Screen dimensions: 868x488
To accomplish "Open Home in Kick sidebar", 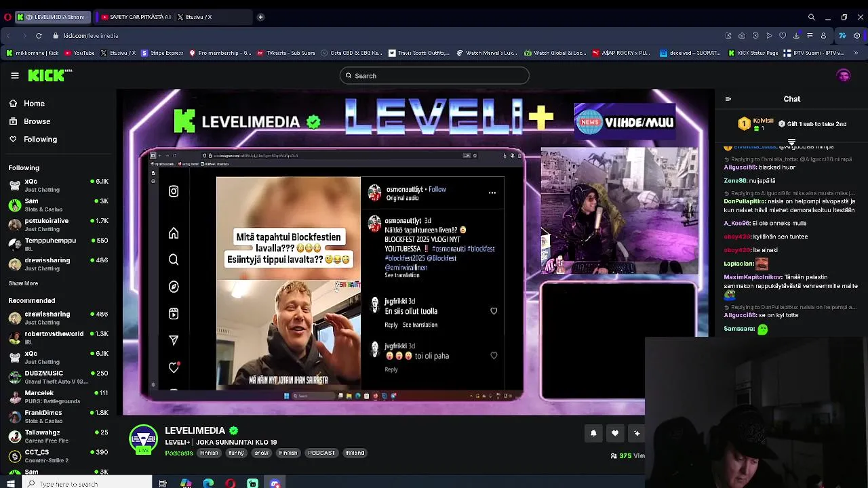I will pyautogui.click(x=27, y=104).
